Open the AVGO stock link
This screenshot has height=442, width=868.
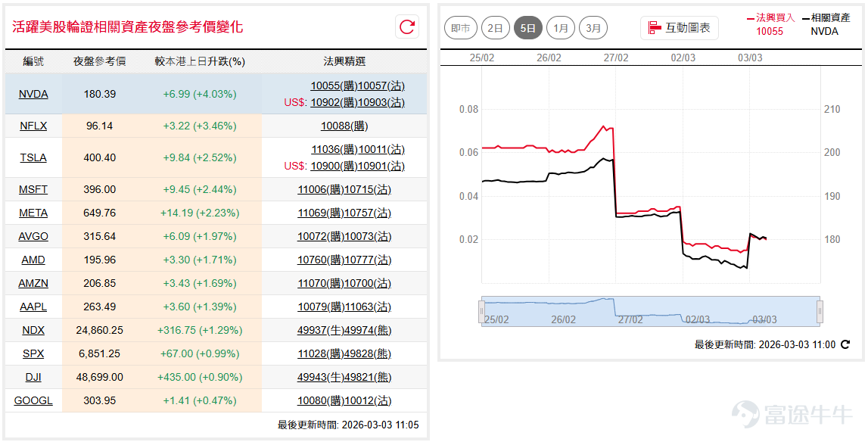point(33,236)
